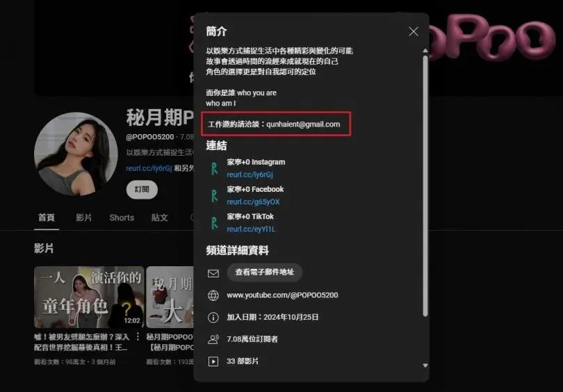This screenshot has width=563, height=392.
Task: Click 查看電子郵件地址 button
Action: pos(264,272)
